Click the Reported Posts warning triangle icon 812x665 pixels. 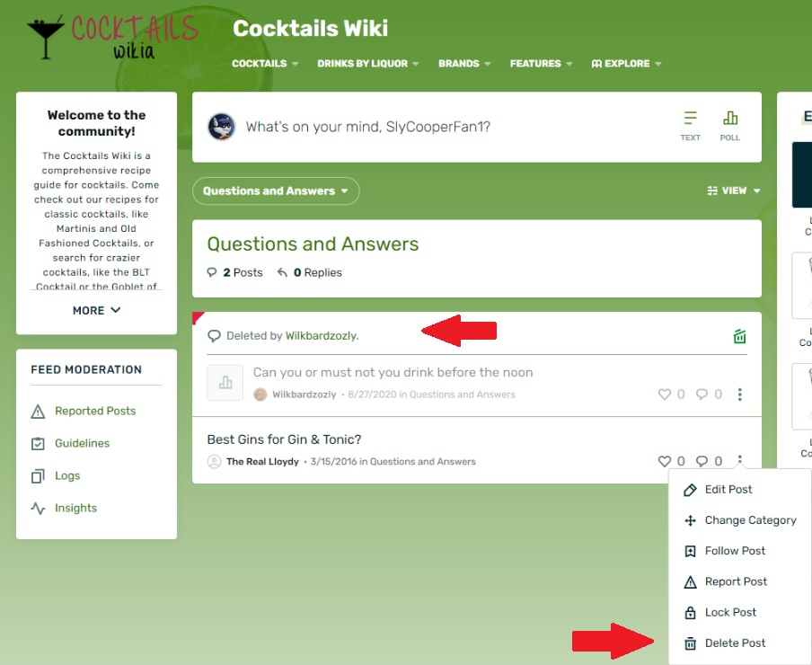(x=38, y=412)
